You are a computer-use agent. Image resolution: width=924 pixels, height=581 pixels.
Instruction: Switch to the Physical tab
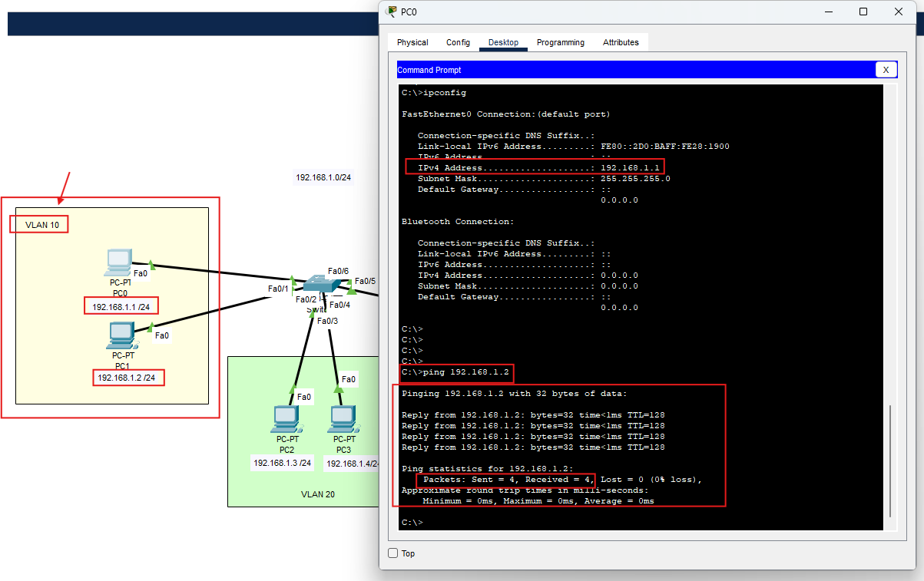click(x=412, y=42)
